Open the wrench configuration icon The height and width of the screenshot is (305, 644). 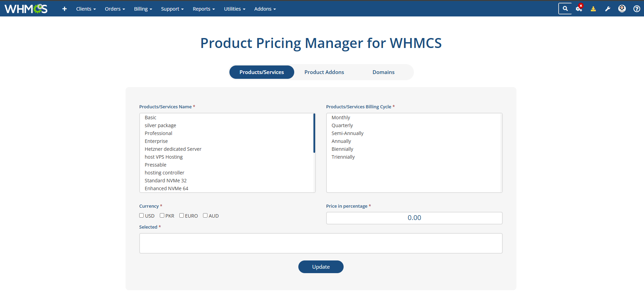[x=608, y=9]
